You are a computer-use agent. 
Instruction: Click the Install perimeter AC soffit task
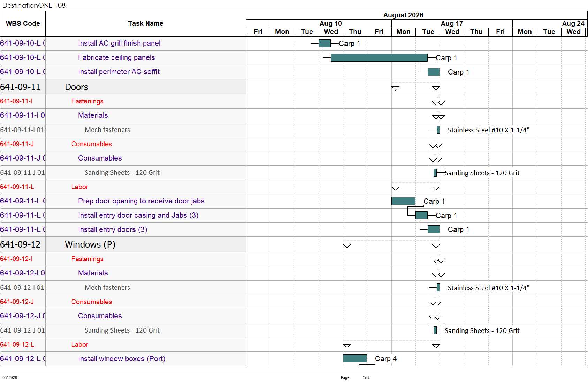[x=119, y=72]
